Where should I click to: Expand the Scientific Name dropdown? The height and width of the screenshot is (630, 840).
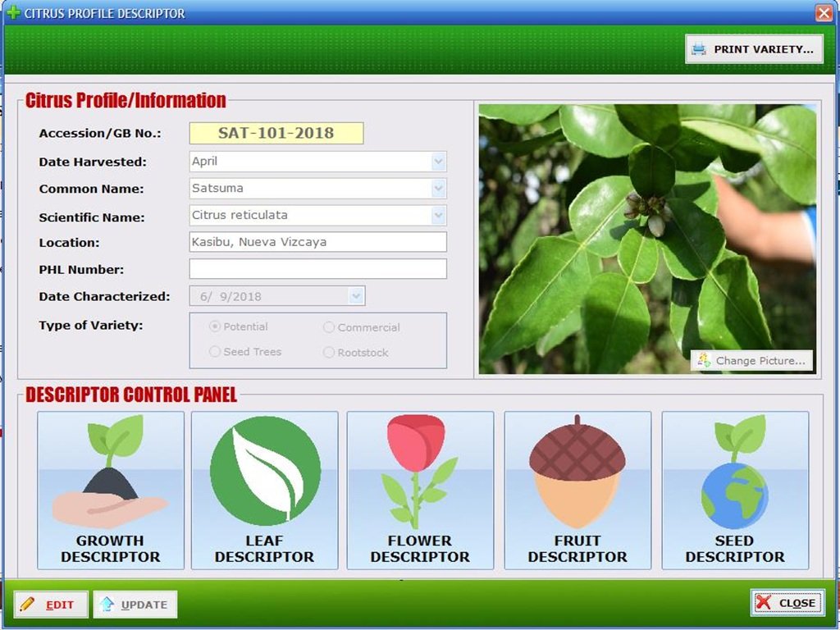point(438,216)
